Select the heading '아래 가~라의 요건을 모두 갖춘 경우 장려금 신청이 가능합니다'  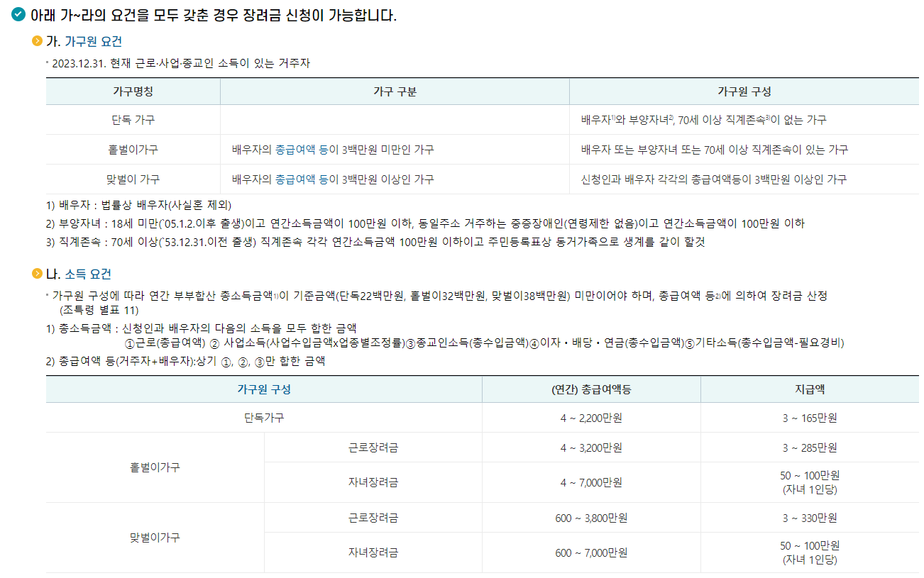[x=213, y=15]
